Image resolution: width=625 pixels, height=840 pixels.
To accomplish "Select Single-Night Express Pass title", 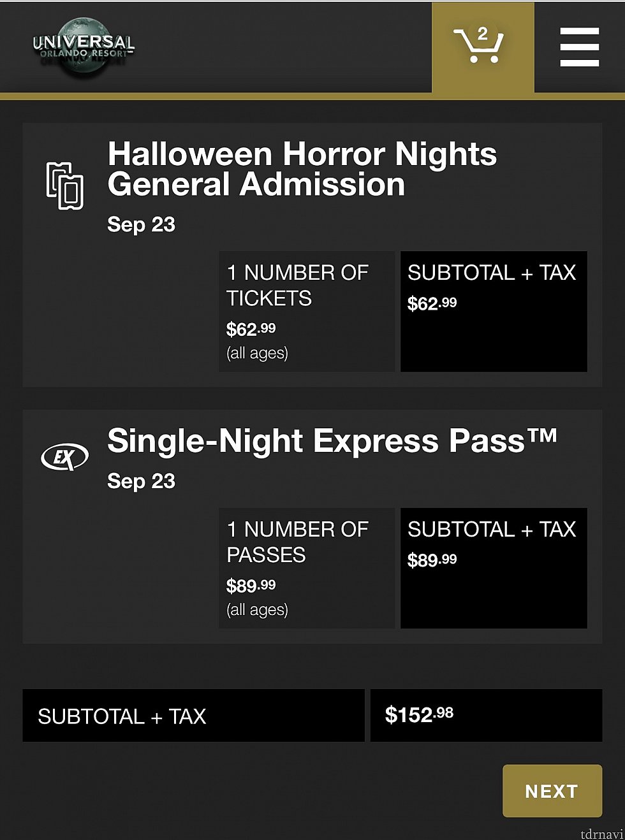I will pos(332,440).
